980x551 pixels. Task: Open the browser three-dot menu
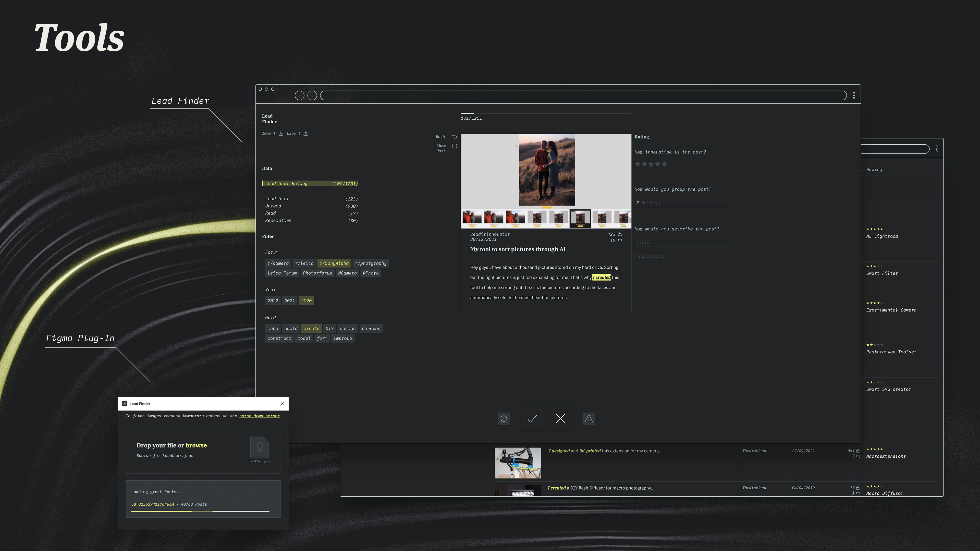[x=854, y=95]
